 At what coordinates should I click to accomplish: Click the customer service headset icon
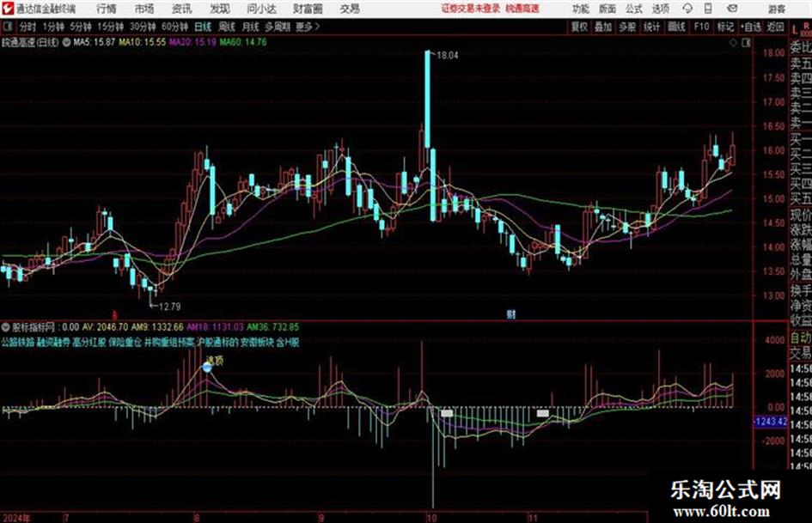[687, 9]
